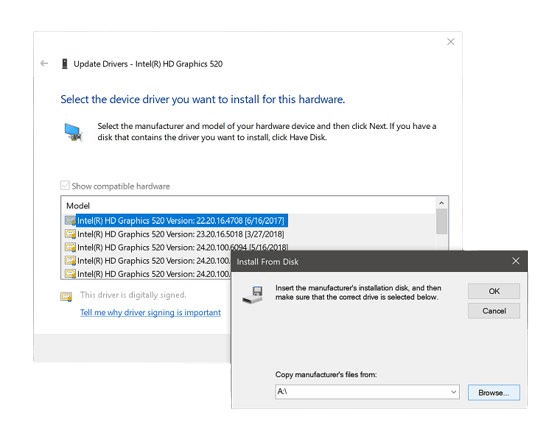
Task: Open Tell me why driver signing is important
Action: point(150,312)
